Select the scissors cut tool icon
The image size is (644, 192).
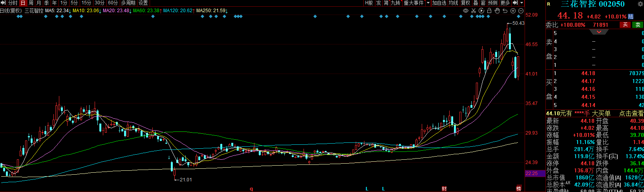(474, 11)
